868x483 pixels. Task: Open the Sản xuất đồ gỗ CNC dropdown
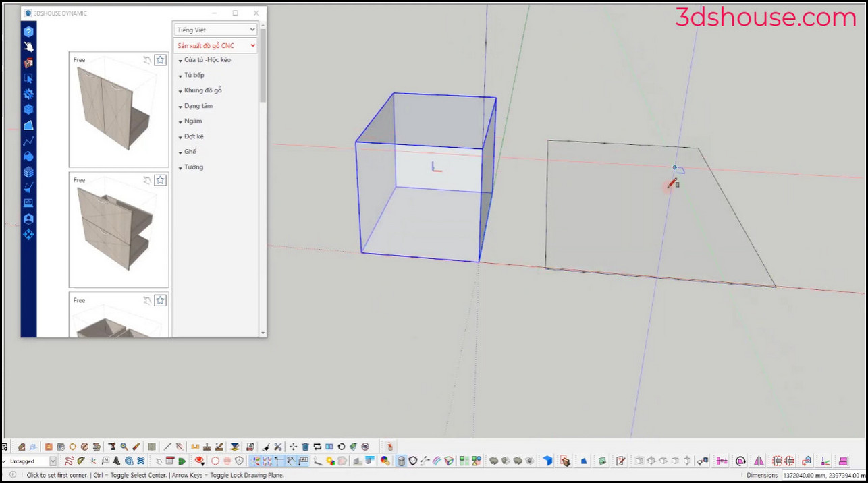pos(215,45)
